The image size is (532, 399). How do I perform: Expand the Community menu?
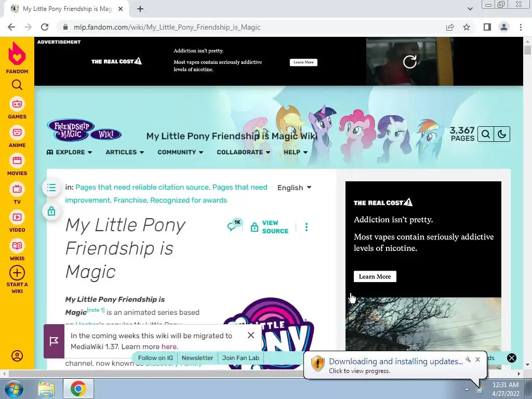[x=180, y=152]
